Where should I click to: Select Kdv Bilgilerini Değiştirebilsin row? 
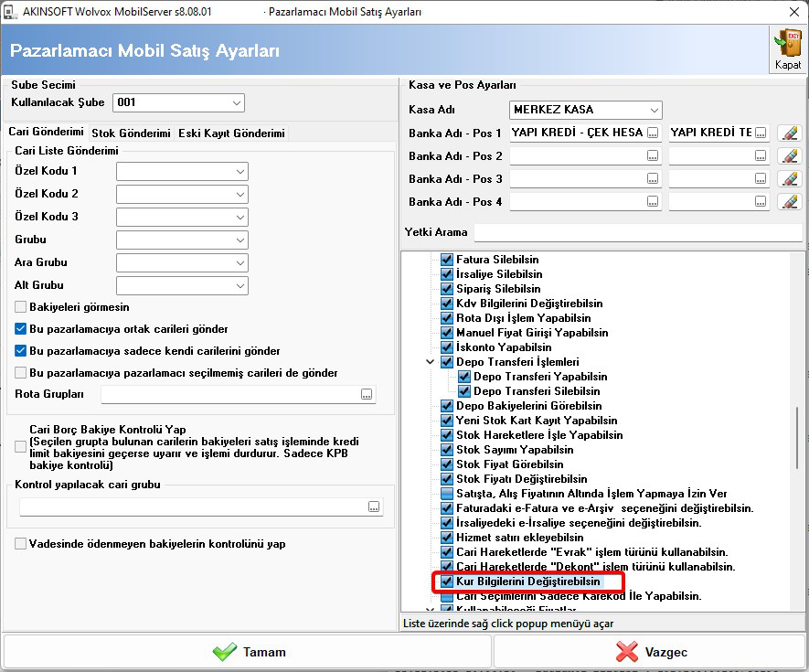pos(529,303)
